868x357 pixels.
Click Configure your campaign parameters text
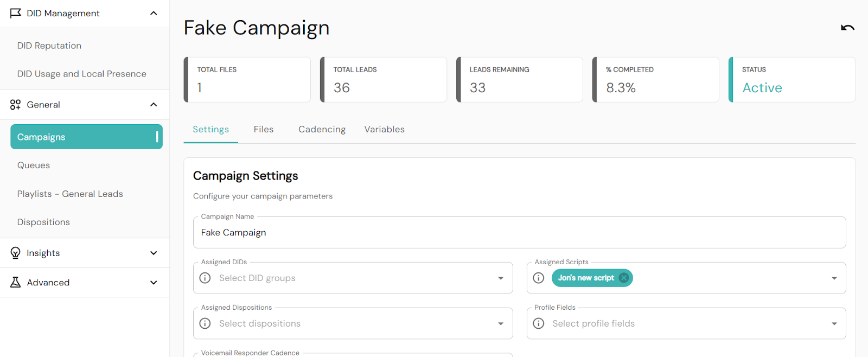click(x=263, y=196)
